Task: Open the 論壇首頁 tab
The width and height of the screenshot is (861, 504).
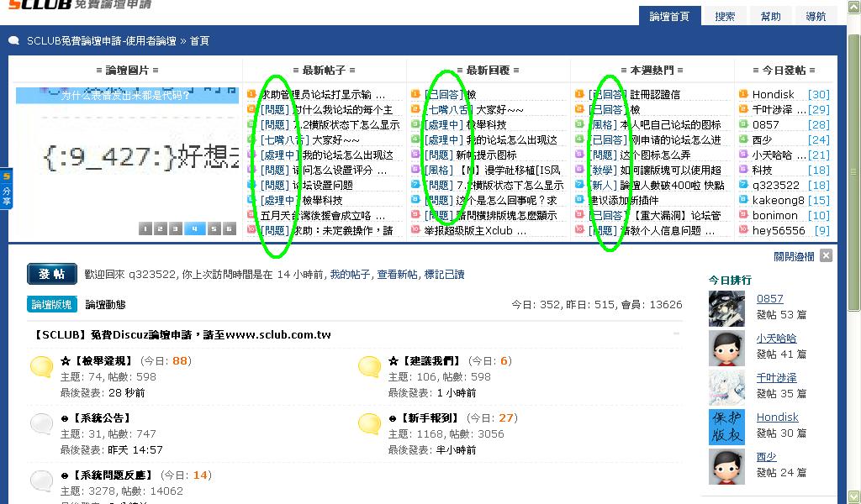Action: [669, 16]
